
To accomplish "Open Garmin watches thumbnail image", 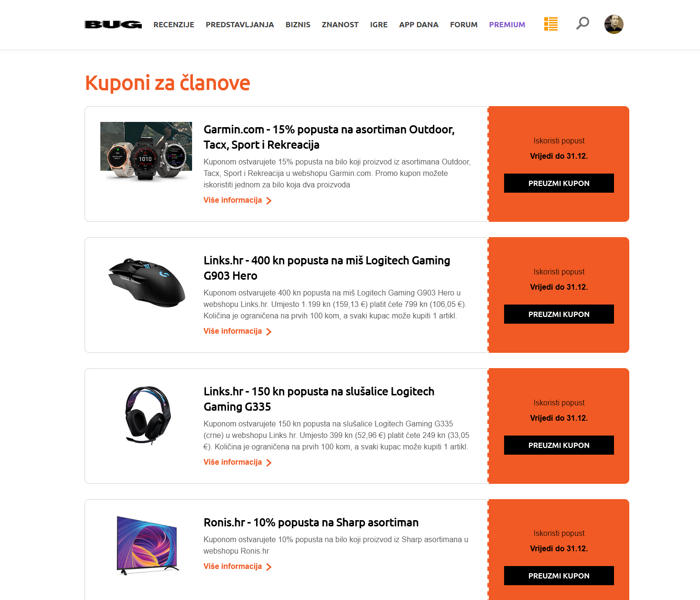I will click(146, 151).
